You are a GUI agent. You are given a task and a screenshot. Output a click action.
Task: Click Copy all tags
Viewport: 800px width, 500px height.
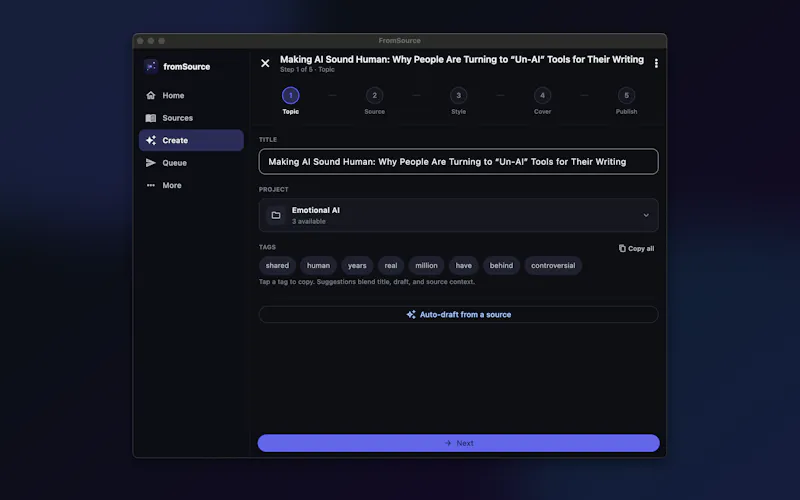[x=636, y=248]
